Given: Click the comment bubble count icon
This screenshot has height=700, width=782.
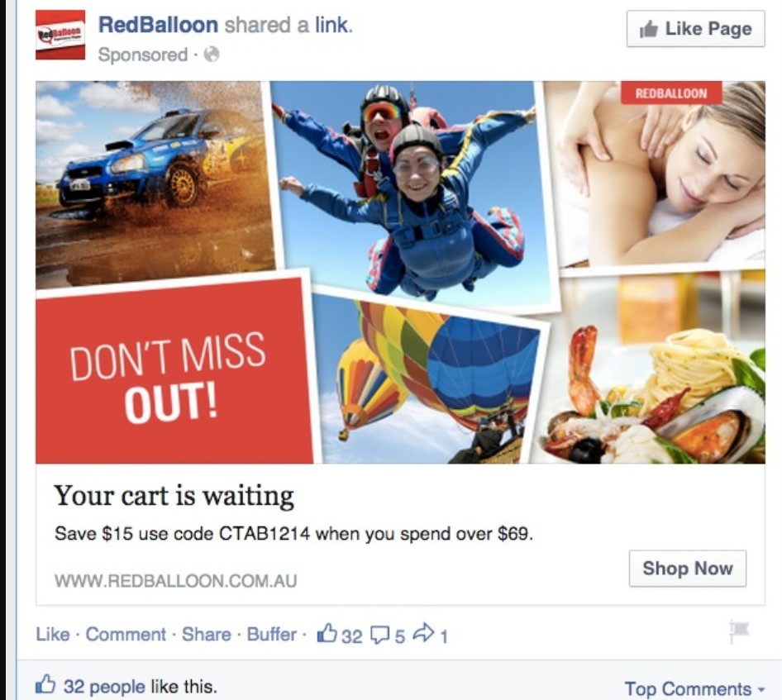Looking at the screenshot, I should 380,635.
